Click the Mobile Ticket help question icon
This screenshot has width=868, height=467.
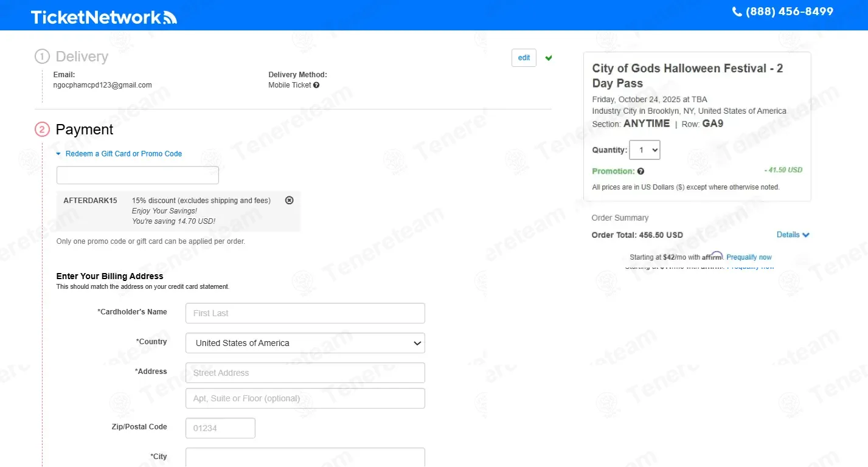(316, 85)
